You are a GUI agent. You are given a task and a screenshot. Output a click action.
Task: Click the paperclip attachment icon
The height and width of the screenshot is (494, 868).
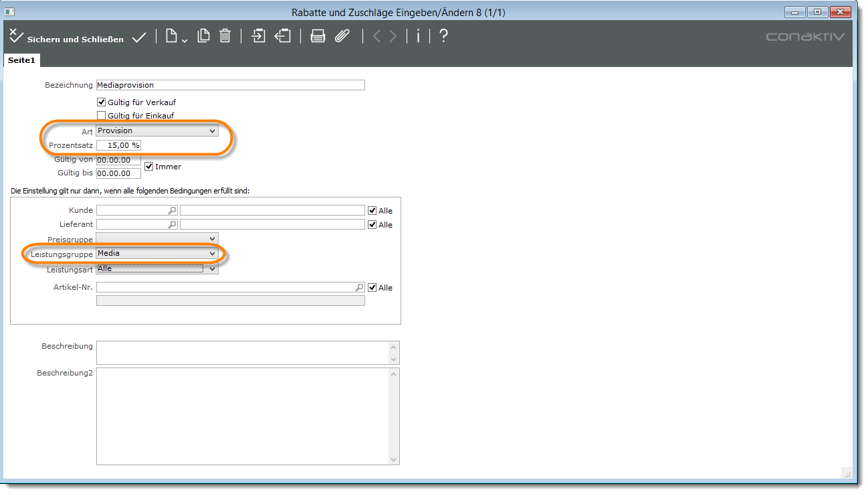pyautogui.click(x=342, y=37)
